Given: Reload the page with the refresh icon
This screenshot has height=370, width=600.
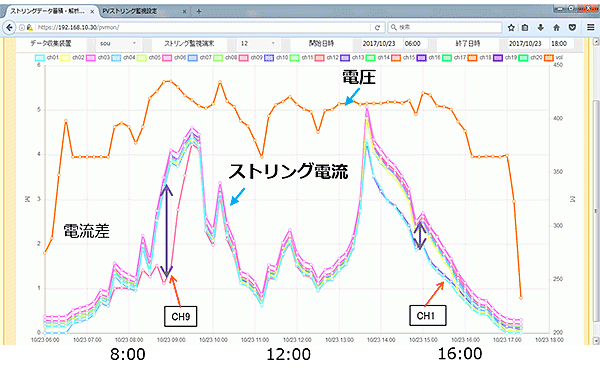Looking at the screenshot, I should [x=377, y=28].
